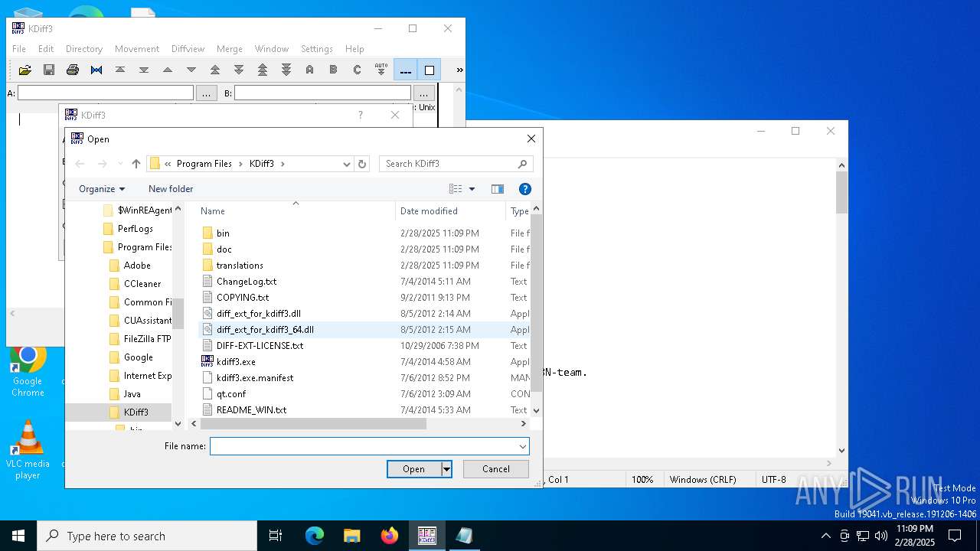
Task: Click the A: file path input field
Action: coord(106,93)
